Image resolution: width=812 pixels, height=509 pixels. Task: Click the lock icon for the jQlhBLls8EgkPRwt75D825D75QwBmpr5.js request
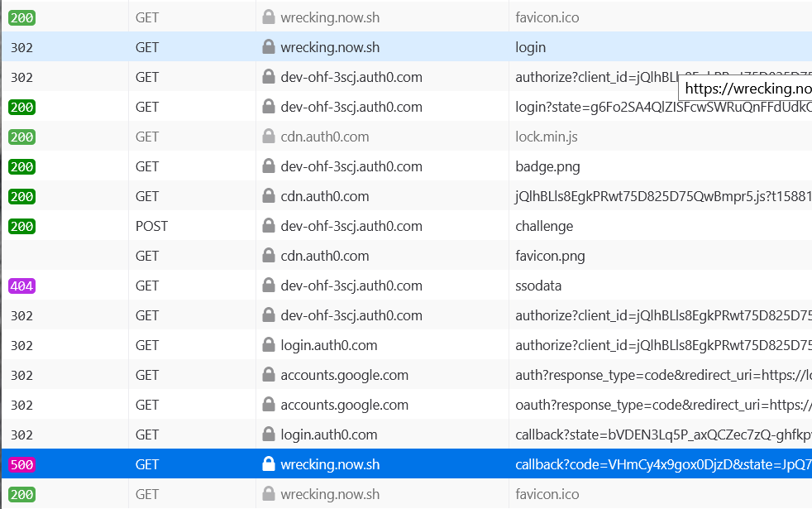click(x=268, y=195)
